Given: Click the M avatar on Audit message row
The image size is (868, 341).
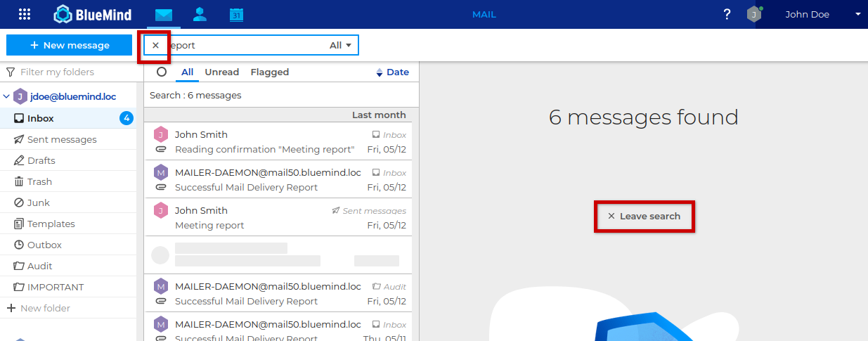Looking at the screenshot, I should 161,286.
